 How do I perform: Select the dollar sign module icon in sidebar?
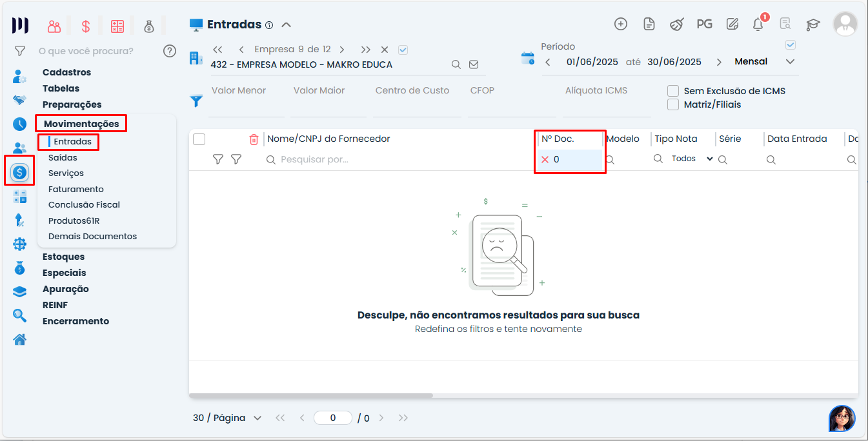coord(19,172)
